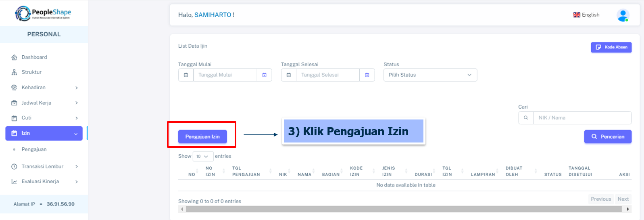Click the Kehadiran fingerprint icon
644x220 pixels.
pyautogui.click(x=14, y=88)
